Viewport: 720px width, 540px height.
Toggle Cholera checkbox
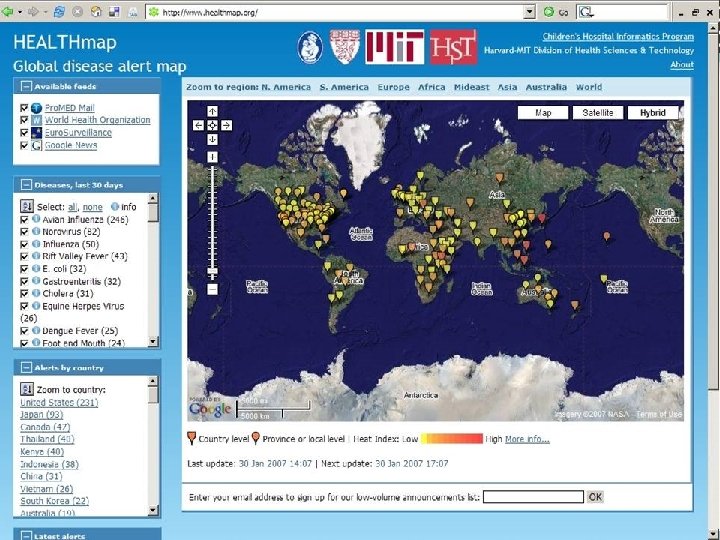24,293
